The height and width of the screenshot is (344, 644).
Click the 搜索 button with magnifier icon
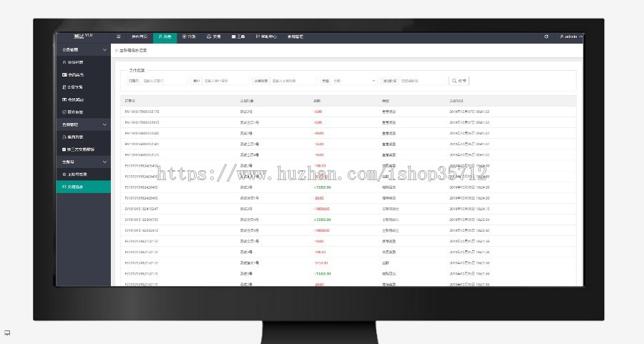(459, 81)
